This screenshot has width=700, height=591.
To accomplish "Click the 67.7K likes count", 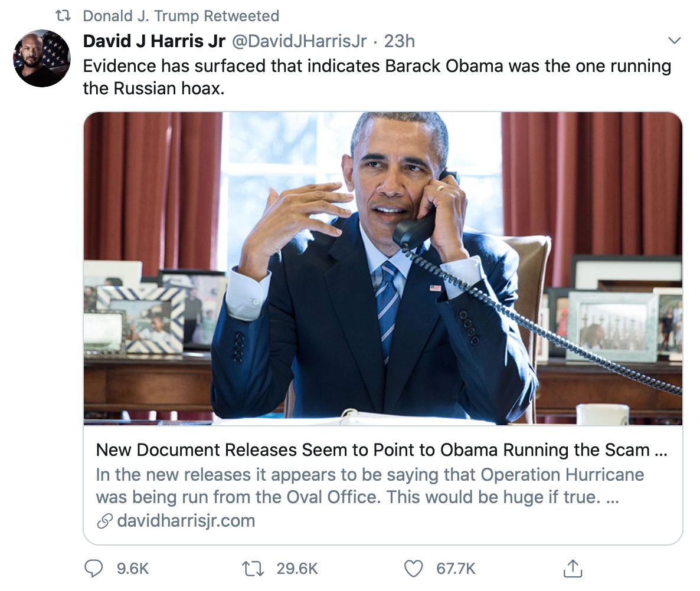I will click(456, 569).
